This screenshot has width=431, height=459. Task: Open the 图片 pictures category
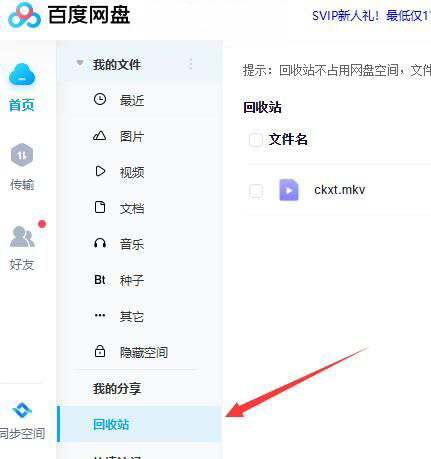pyautogui.click(x=132, y=136)
